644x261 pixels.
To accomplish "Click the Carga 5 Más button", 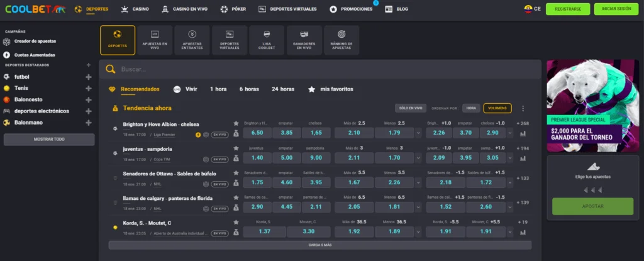I will pos(319,245).
